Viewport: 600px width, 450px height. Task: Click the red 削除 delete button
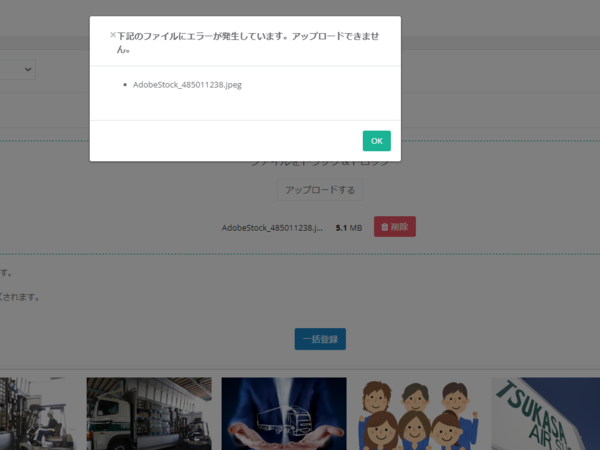[x=395, y=227]
